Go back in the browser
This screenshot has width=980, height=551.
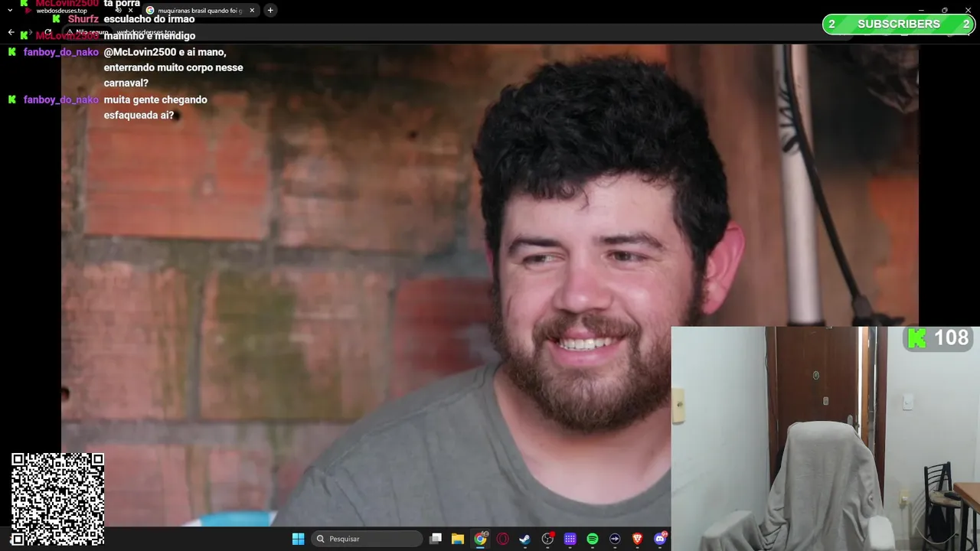[x=11, y=32]
